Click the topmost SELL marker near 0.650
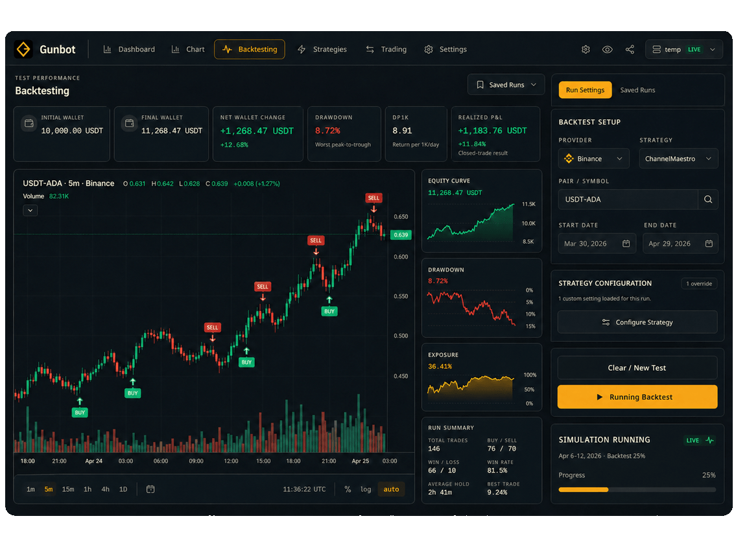This screenshot has height=560, width=747. point(373,198)
